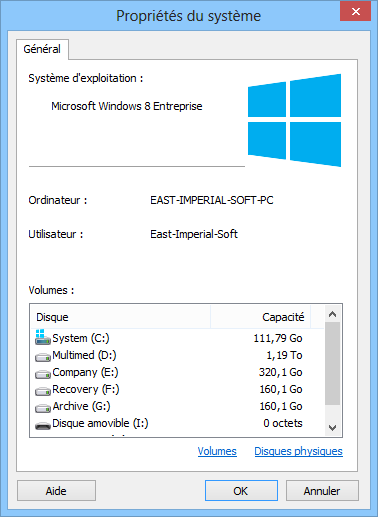Viewport: 378px width, 517px height.
Task: Click the Disque amovible (I:) drive icon
Action: coord(43,426)
